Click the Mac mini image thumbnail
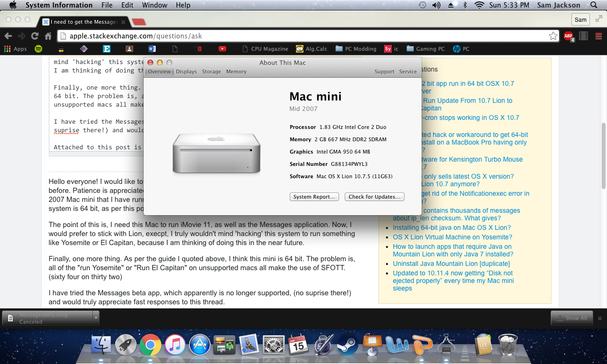This screenshot has height=364, width=607. (x=217, y=153)
